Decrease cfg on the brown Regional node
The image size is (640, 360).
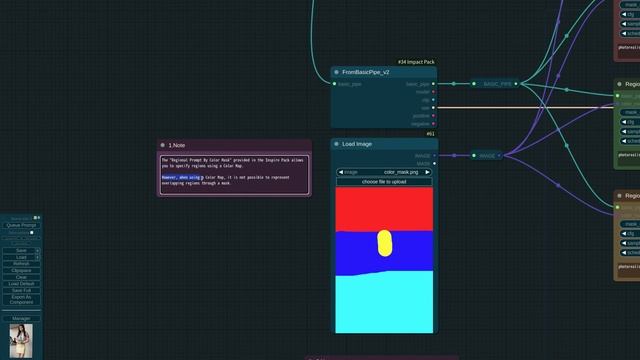pyautogui.click(x=624, y=234)
